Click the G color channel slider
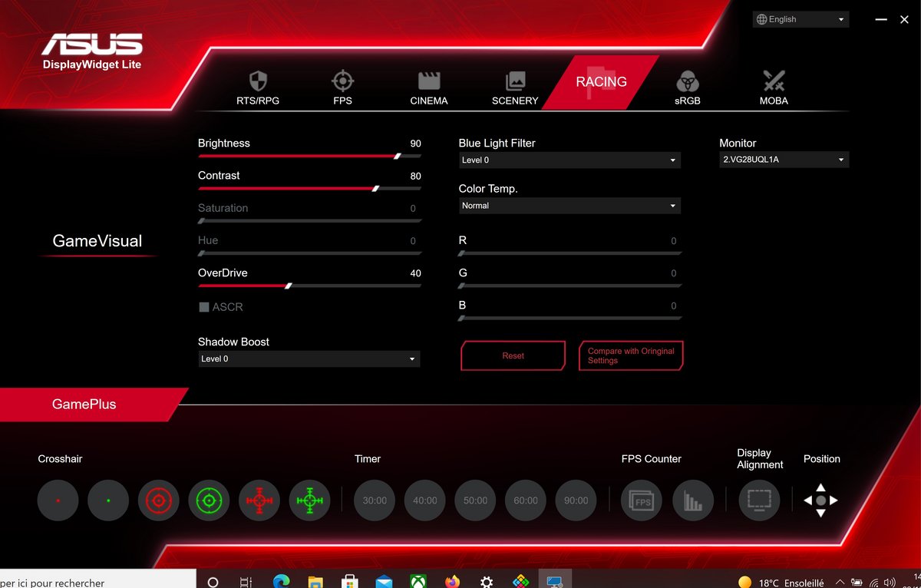 [x=569, y=286]
